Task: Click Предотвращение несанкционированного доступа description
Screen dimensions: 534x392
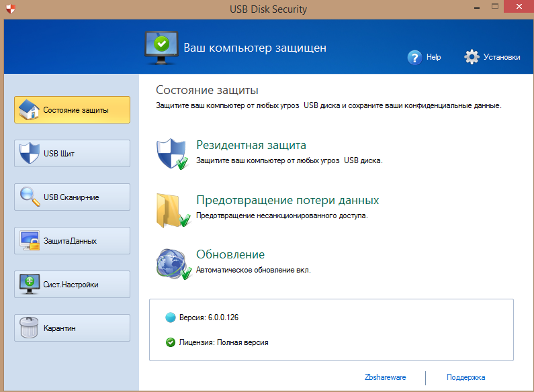Action: point(282,215)
